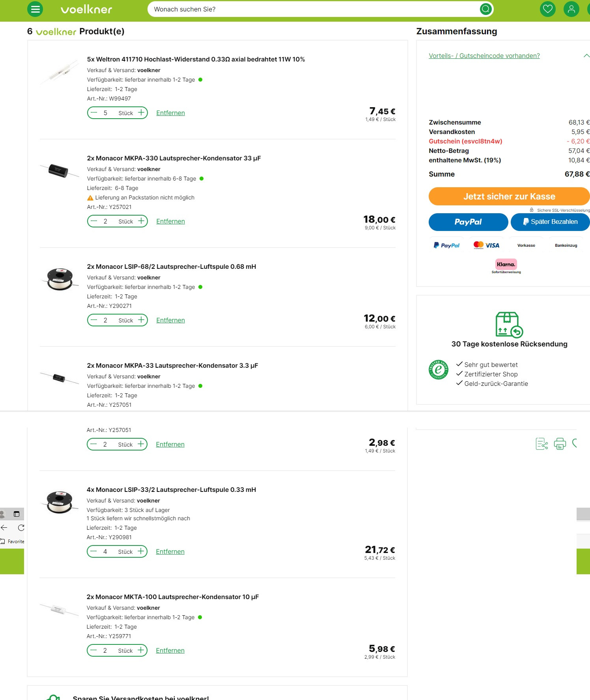Screen dimensions: 590x700
Task: Increase LSIP-33/2 coil quantity with plus
Action: pos(141,551)
